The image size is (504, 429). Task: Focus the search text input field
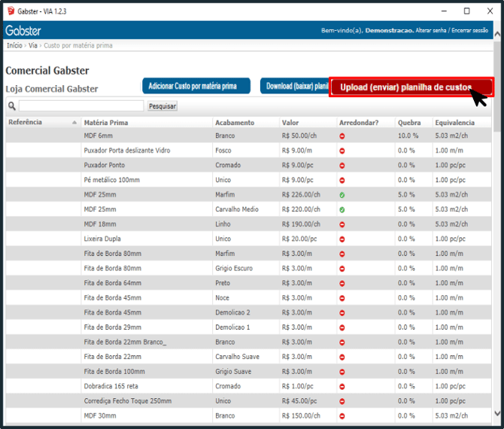(81, 106)
